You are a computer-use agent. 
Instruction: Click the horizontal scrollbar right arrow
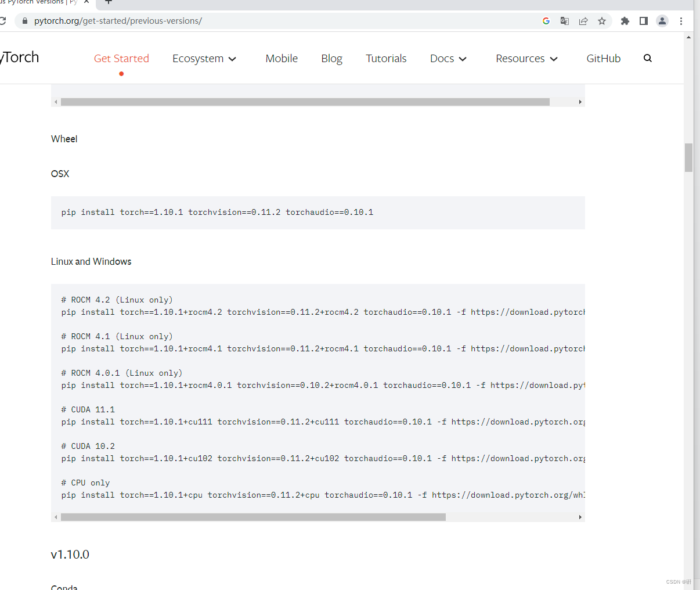pyautogui.click(x=580, y=516)
